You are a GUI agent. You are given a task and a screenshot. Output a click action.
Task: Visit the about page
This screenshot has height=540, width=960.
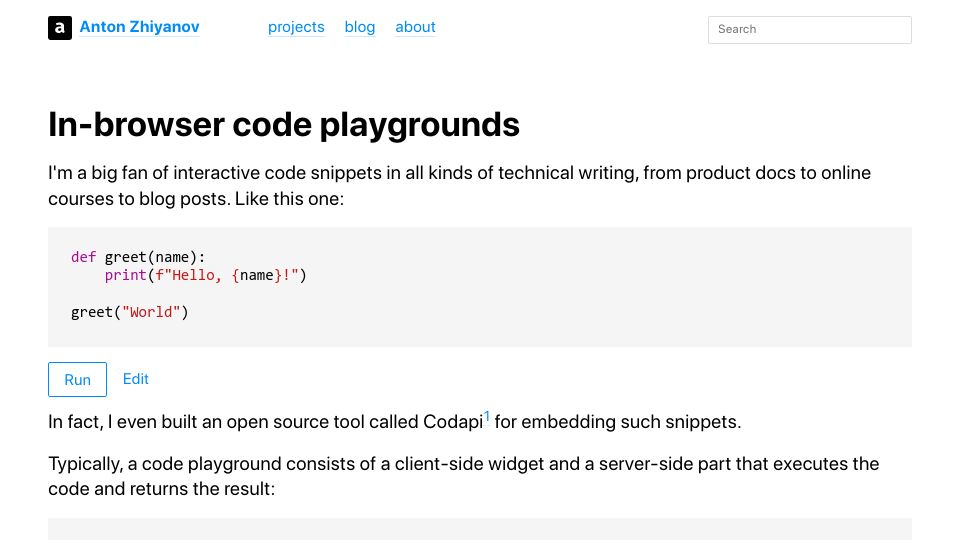pos(415,27)
